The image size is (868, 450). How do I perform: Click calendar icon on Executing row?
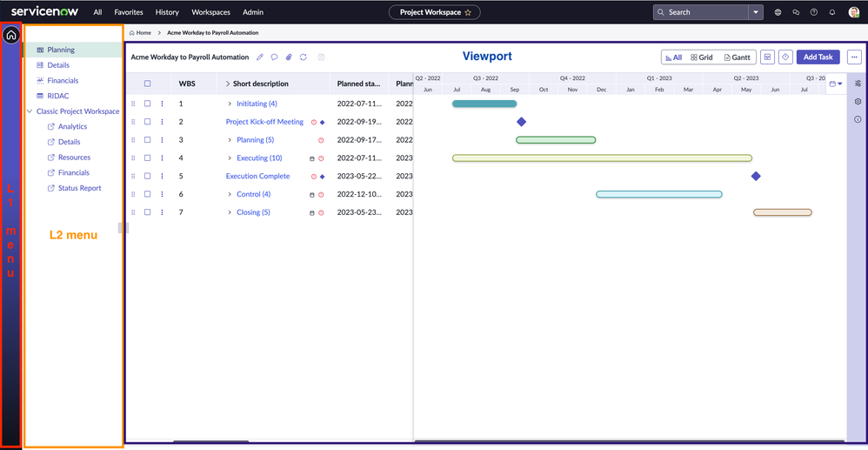311,158
